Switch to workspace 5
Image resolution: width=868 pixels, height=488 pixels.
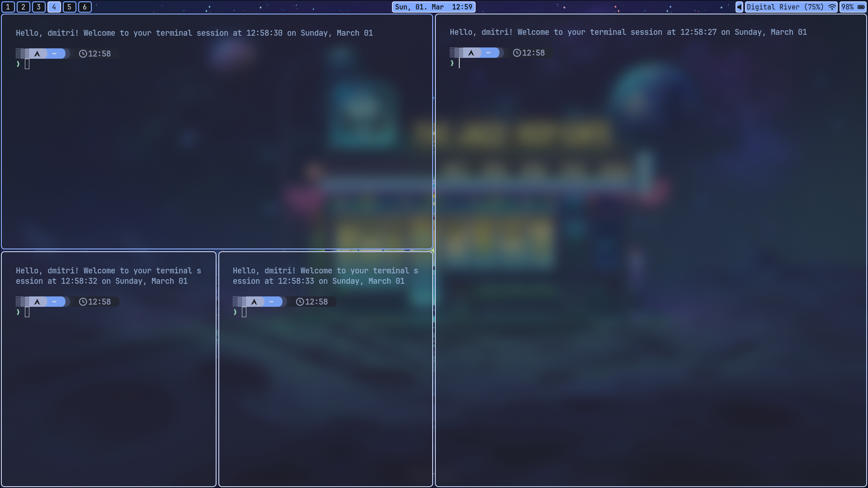(x=69, y=7)
